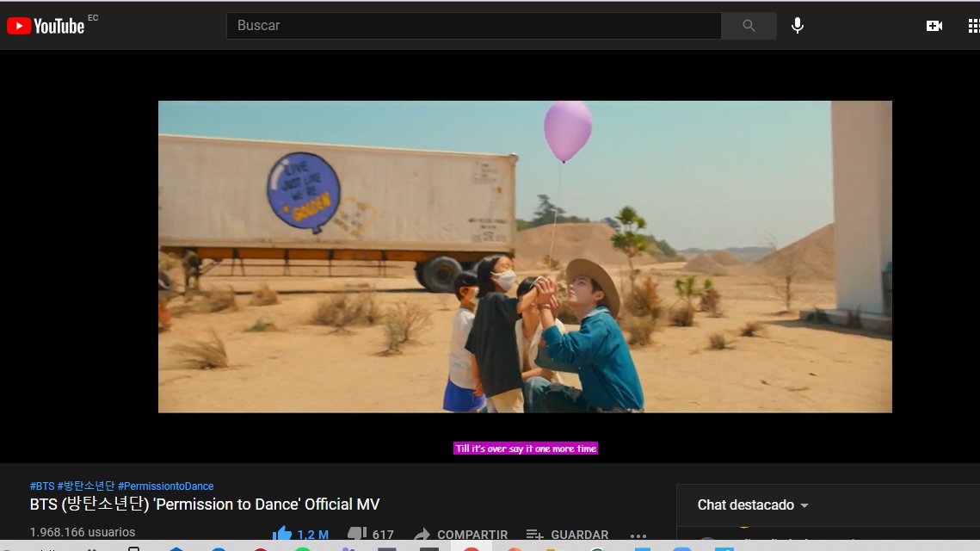Screen dimensions: 980x551
Task: Open the YouTube home logo
Action: [x=46, y=26]
